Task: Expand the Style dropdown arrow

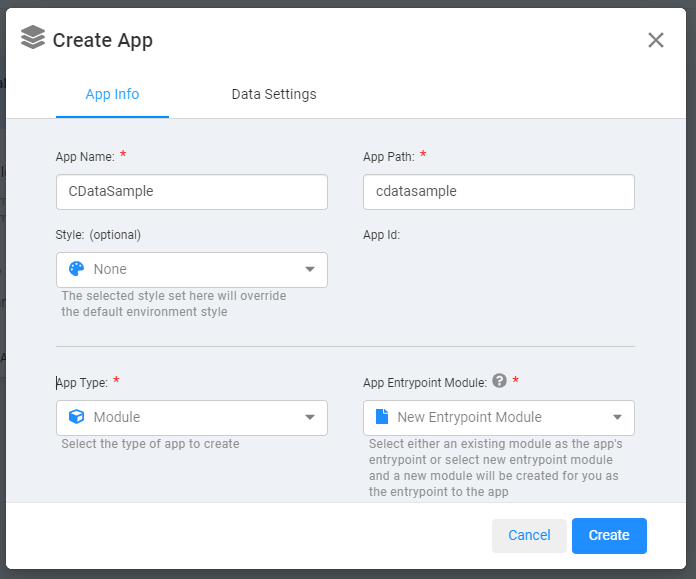Action: [x=310, y=269]
